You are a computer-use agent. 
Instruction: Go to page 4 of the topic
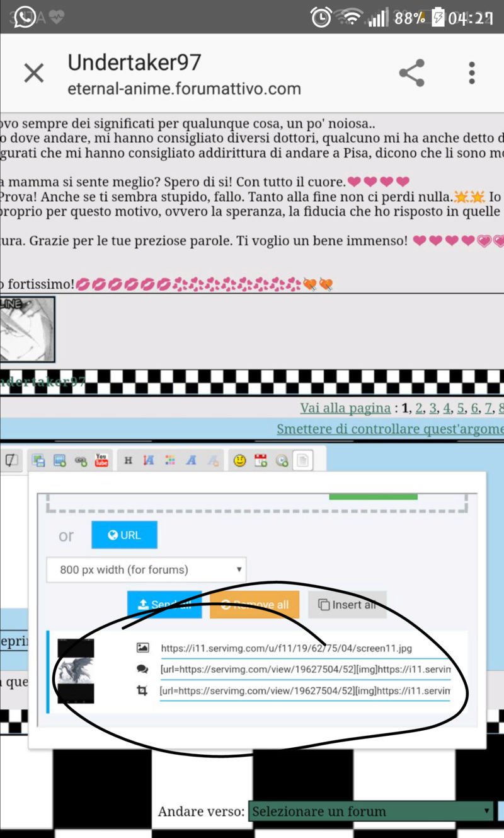point(447,408)
